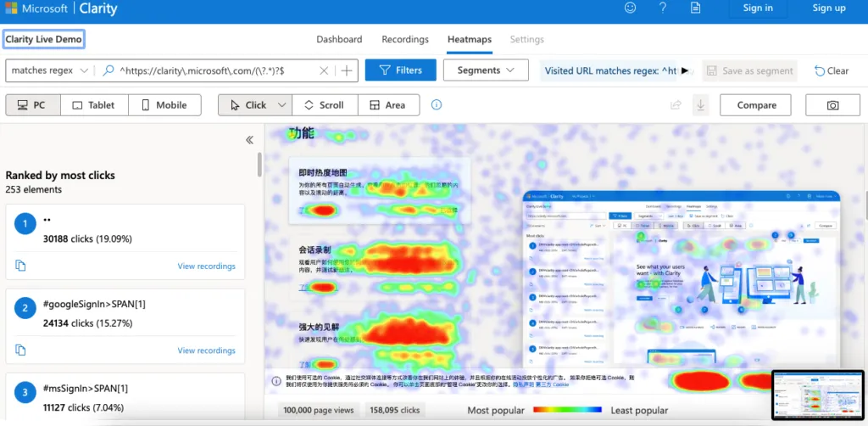Click the Clarity dashboard preview image

point(682,280)
